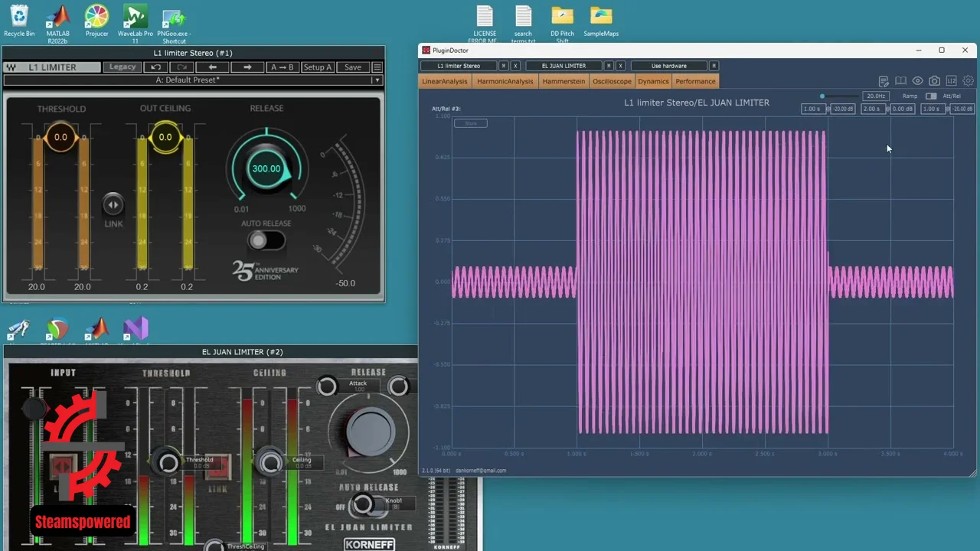Viewport: 980px width, 551px height.
Task: Remove L1 limiter Stereo with X button
Action: 515,66
